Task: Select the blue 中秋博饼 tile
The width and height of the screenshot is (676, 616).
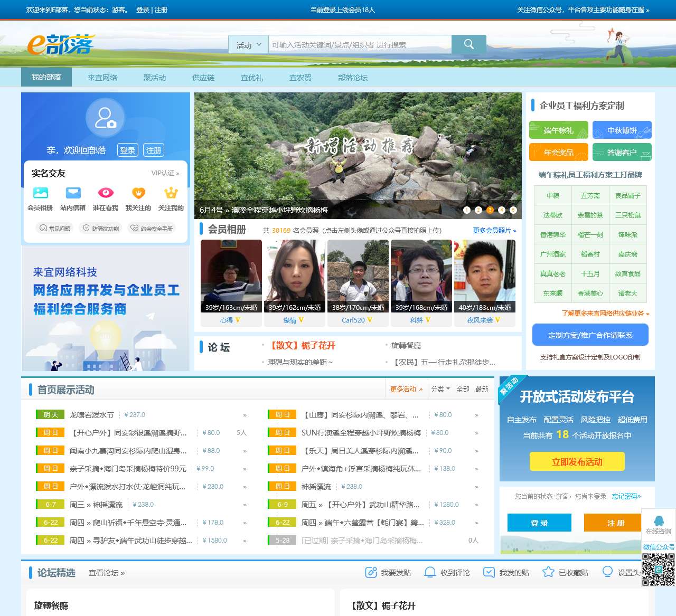Action: pyautogui.click(x=622, y=130)
